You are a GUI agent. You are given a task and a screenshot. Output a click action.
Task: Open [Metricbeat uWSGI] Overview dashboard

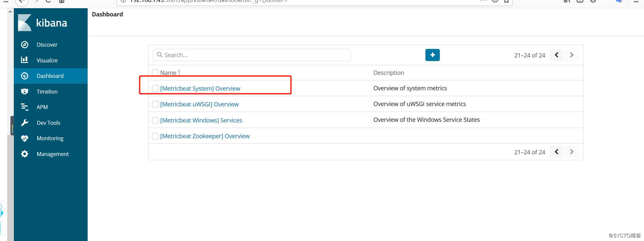199,104
